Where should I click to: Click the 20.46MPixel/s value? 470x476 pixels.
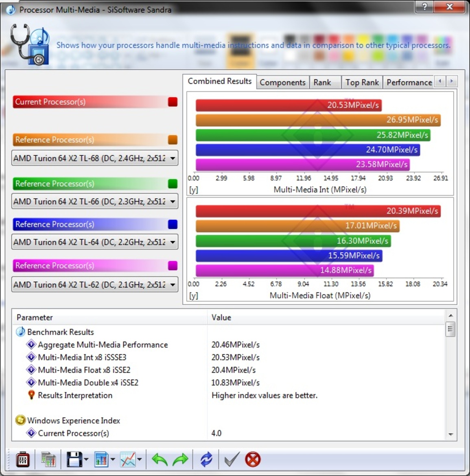click(x=236, y=345)
